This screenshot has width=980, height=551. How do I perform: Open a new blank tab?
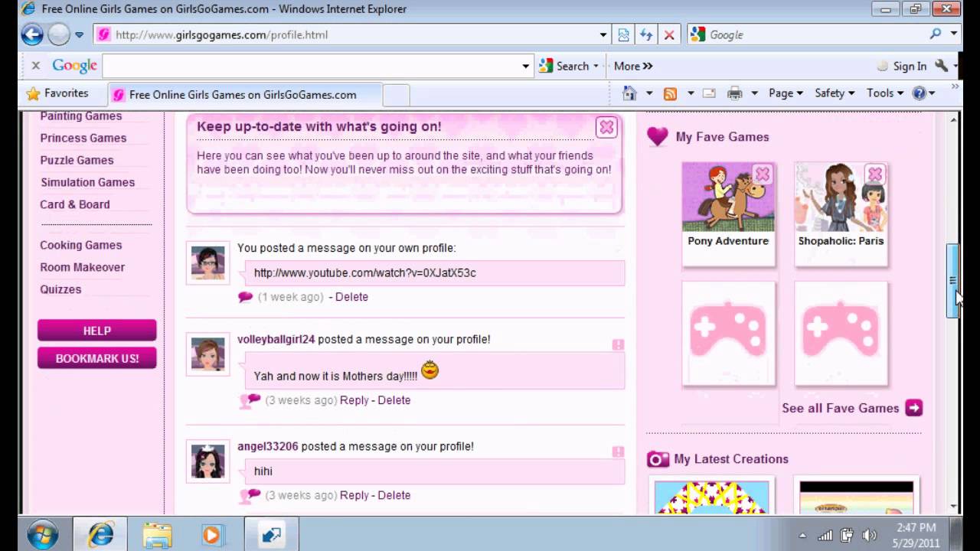coord(396,95)
